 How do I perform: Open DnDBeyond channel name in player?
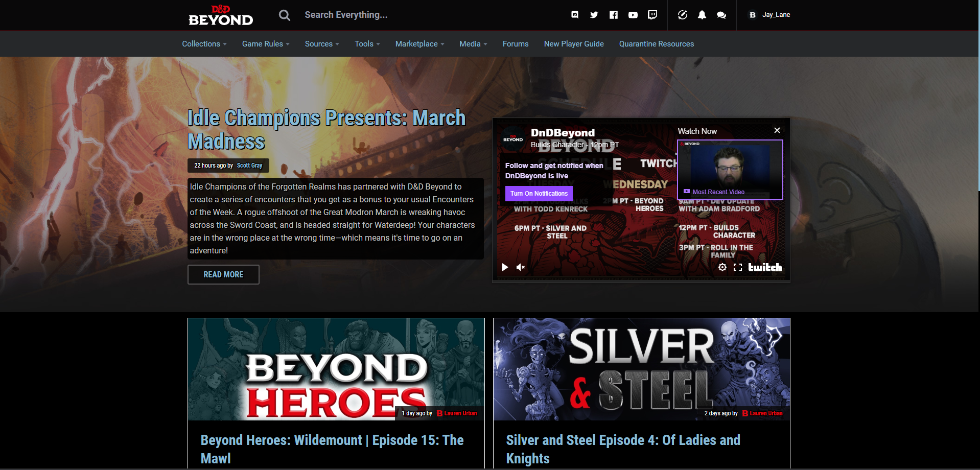click(563, 133)
